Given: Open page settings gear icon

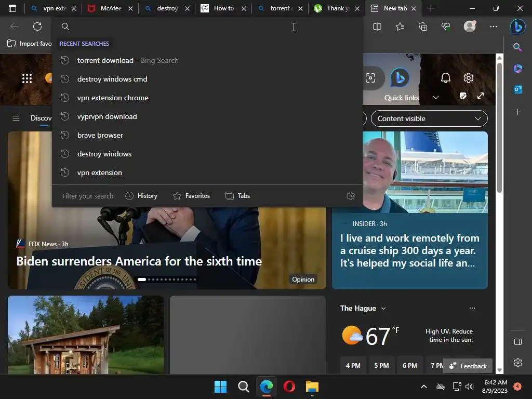Looking at the screenshot, I should tap(469, 78).
